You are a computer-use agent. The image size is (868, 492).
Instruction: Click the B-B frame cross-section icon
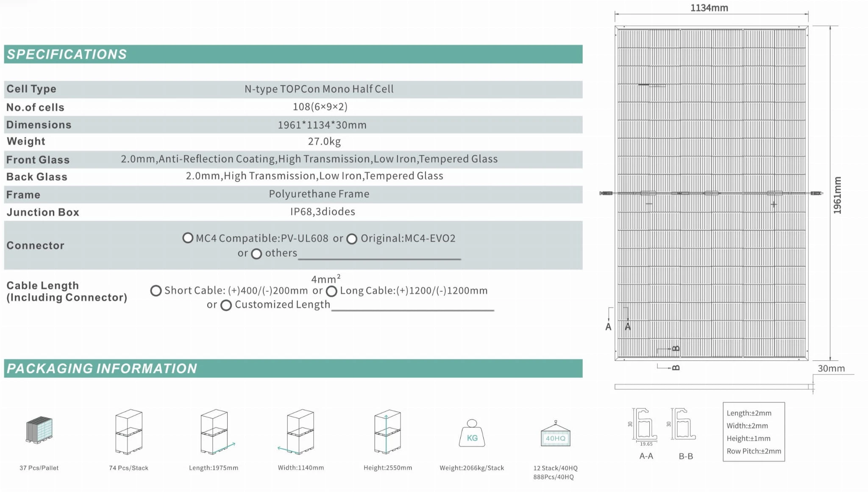tap(684, 424)
